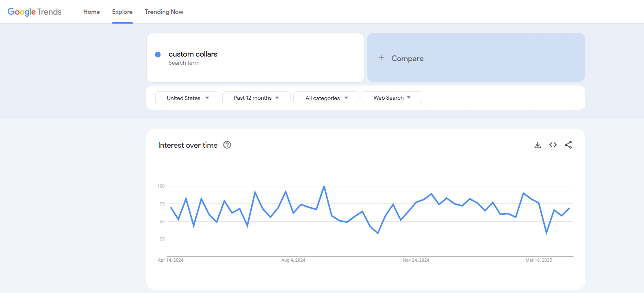Open the help icon beside Interest over time
Screen dimensions: 644x293
(x=227, y=145)
